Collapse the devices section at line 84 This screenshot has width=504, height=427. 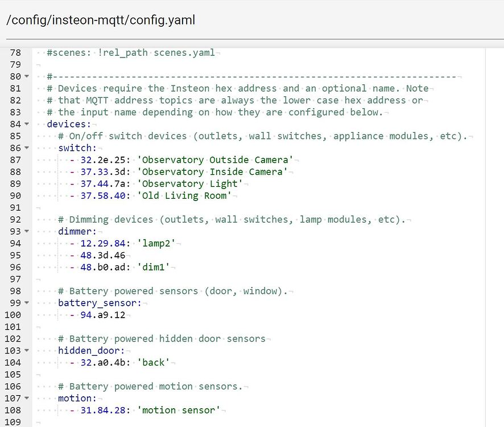pos(27,124)
